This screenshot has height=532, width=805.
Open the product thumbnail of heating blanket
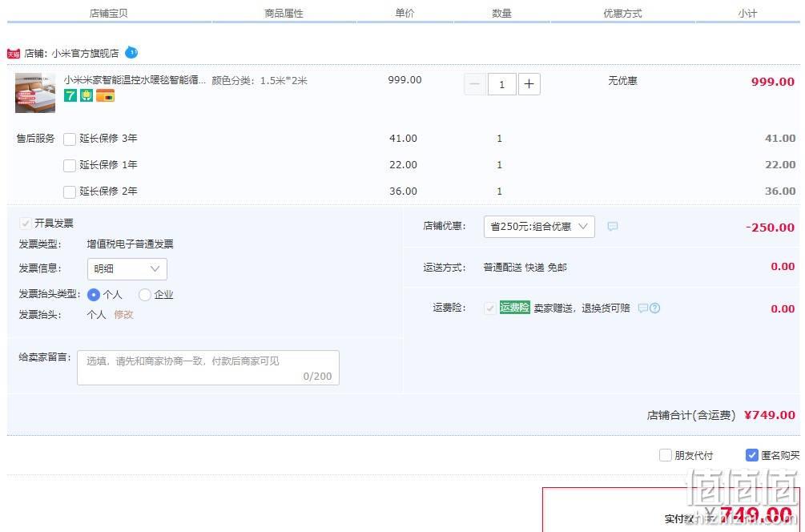pyautogui.click(x=35, y=92)
